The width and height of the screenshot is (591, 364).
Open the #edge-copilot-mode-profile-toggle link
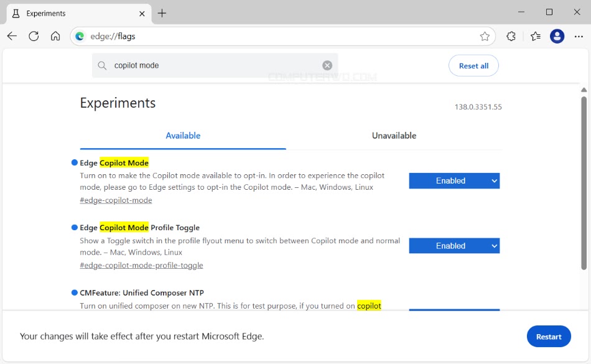point(141,266)
